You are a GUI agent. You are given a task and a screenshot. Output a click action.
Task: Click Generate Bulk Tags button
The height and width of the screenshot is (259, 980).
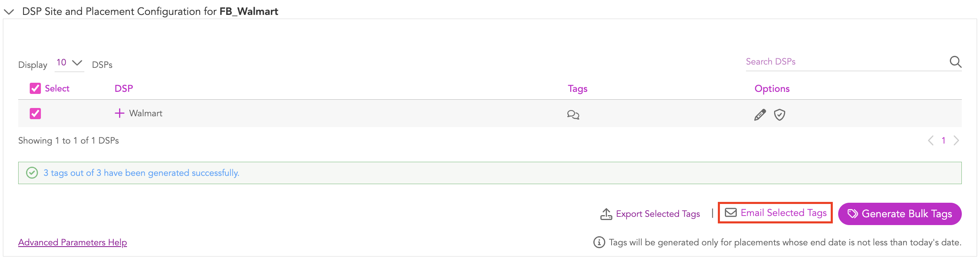click(900, 214)
